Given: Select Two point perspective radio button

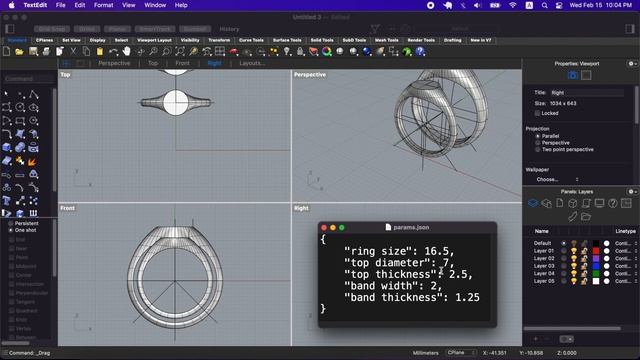Looking at the screenshot, I should coord(538,149).
